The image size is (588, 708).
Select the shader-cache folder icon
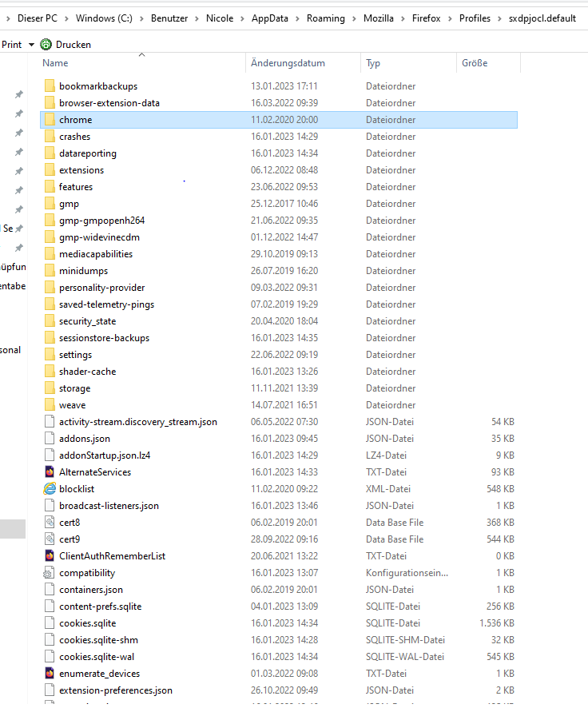50,371
